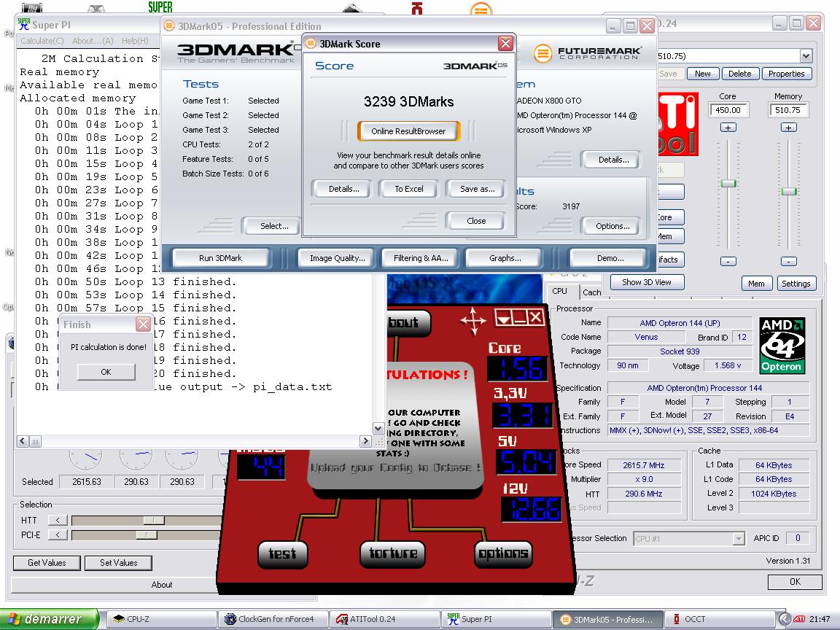Click the PCI-E left arrow in ClockGen
The width and height of the screenshot is (840, 630).
click(58, 534)
